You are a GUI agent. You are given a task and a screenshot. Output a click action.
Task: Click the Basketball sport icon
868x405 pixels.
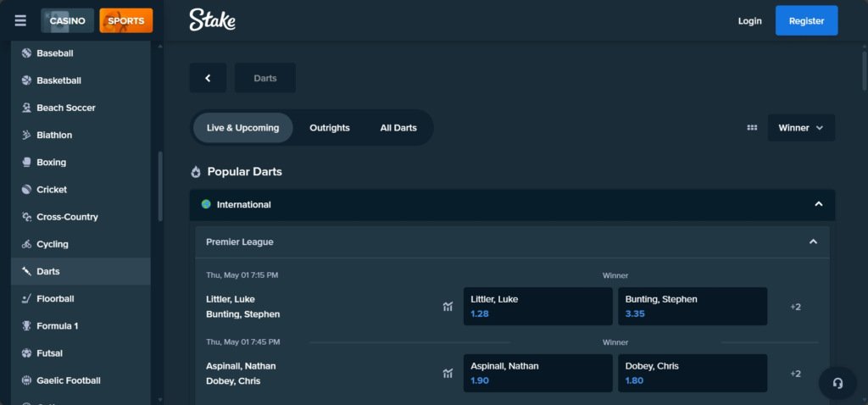[x=26, y=80]
